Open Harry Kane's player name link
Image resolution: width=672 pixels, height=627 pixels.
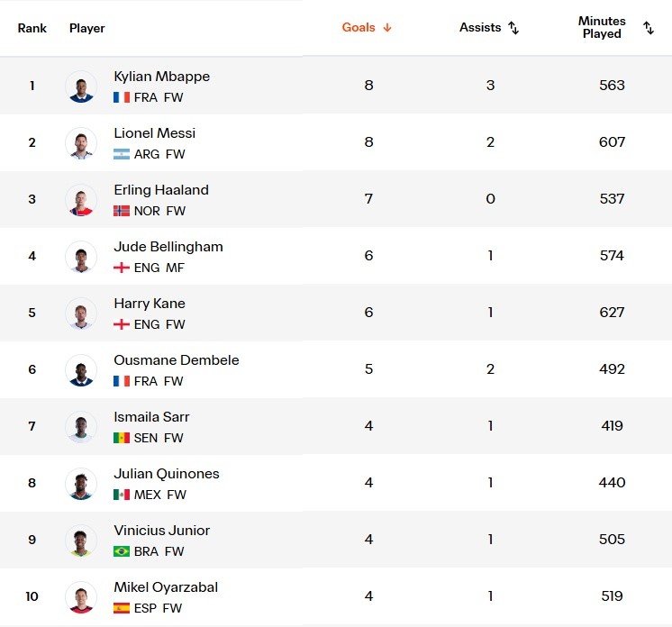tap(150, 304)
